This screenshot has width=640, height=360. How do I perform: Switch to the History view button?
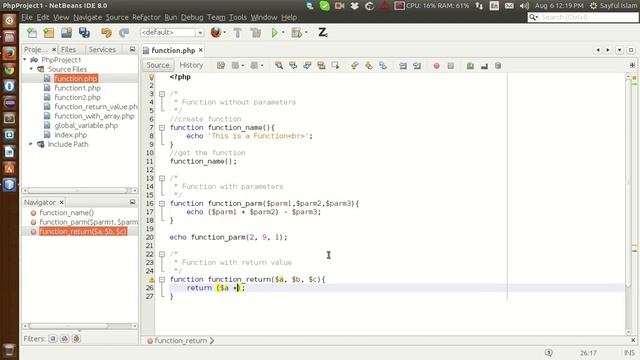tap(191, 65)
